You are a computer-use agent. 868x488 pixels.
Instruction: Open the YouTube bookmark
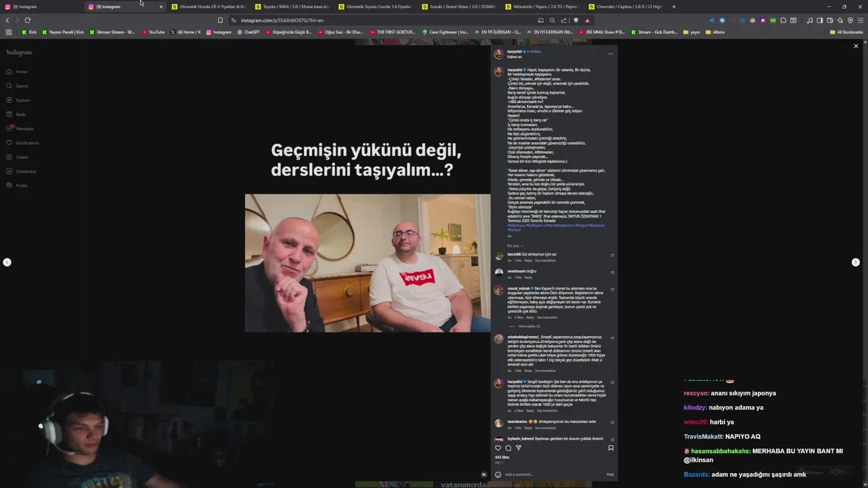point(153,32)
